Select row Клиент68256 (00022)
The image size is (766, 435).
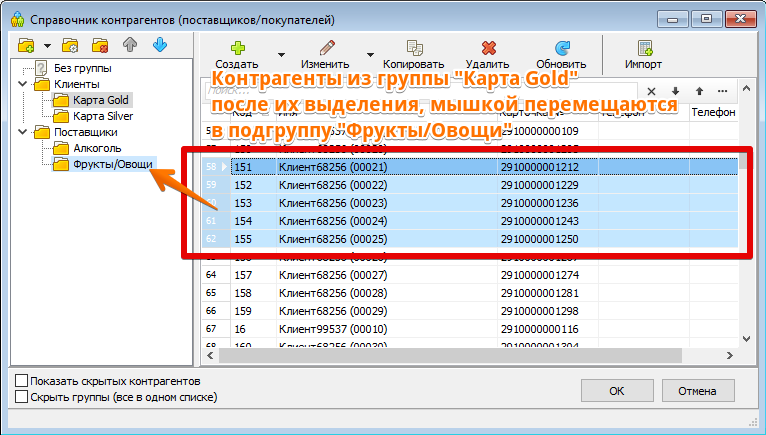pyautogui.click(x=470, y=185)
